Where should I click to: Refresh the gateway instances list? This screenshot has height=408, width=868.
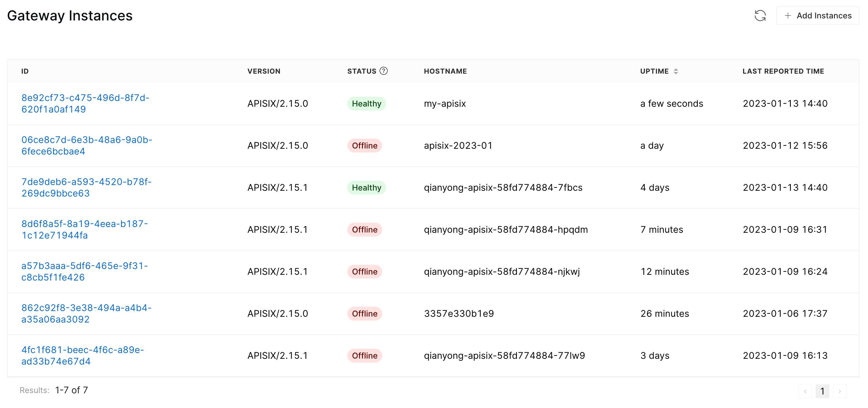[x=760, y=16]
